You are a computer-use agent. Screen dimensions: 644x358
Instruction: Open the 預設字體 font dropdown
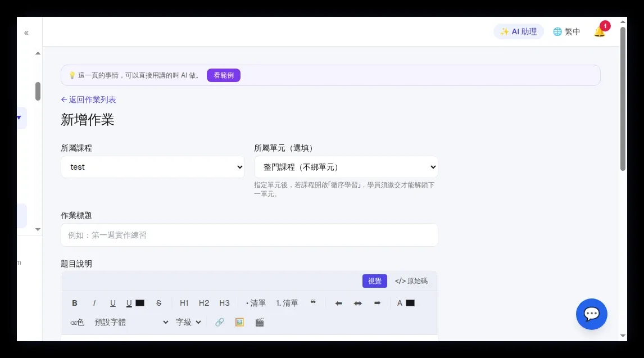[x=131, y=322]
